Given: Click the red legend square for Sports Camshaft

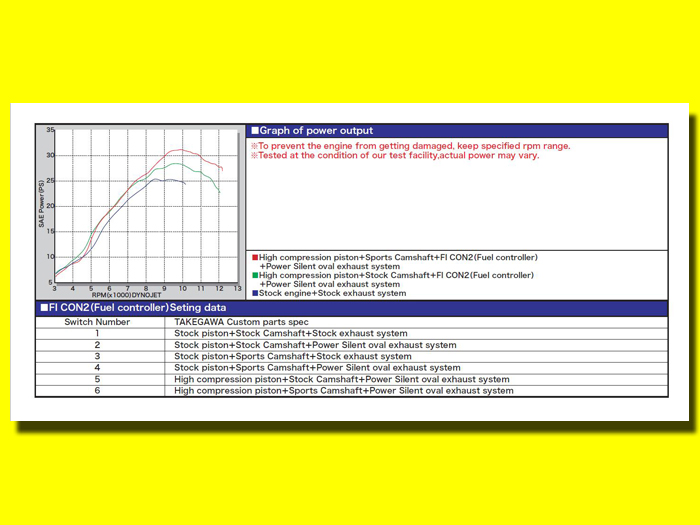Looking at the screenshot, I should tap(255, 258).
